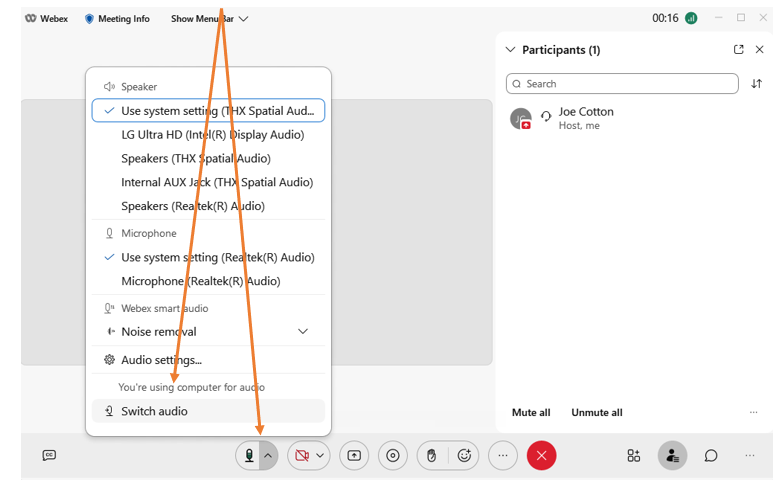Expand the Noise removal chevron
The image size is (782, 502).
(x=303, y=332)
